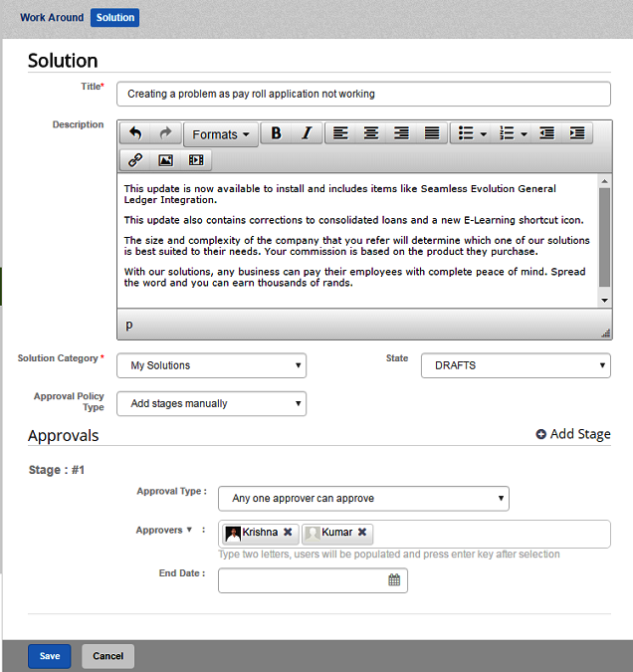Toggle bold formatting
The width and height of the screenshot is (633, 672).
tap(277, 133)
